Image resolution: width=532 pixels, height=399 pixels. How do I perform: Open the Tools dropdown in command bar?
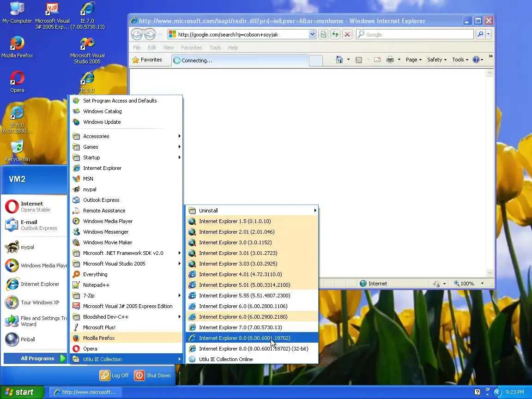460,60
